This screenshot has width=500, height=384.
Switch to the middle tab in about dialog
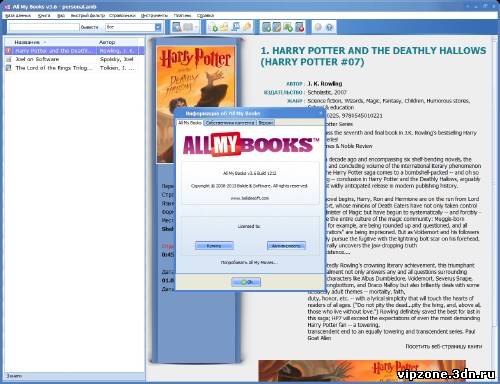click(230, 123)
